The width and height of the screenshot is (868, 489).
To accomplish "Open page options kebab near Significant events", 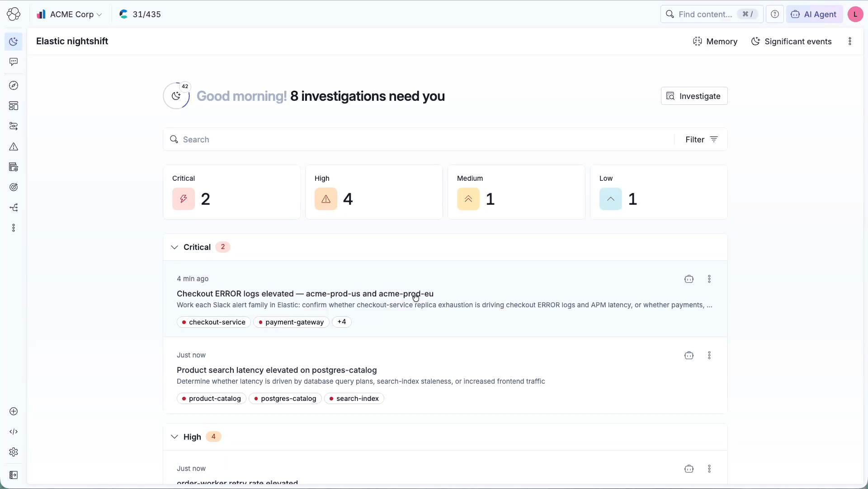I will pos(850,41).
